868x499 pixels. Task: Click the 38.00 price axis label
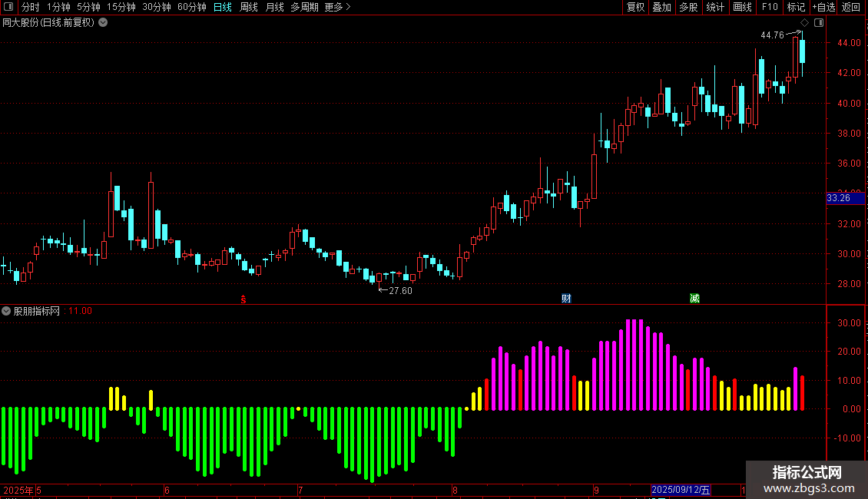849,134
